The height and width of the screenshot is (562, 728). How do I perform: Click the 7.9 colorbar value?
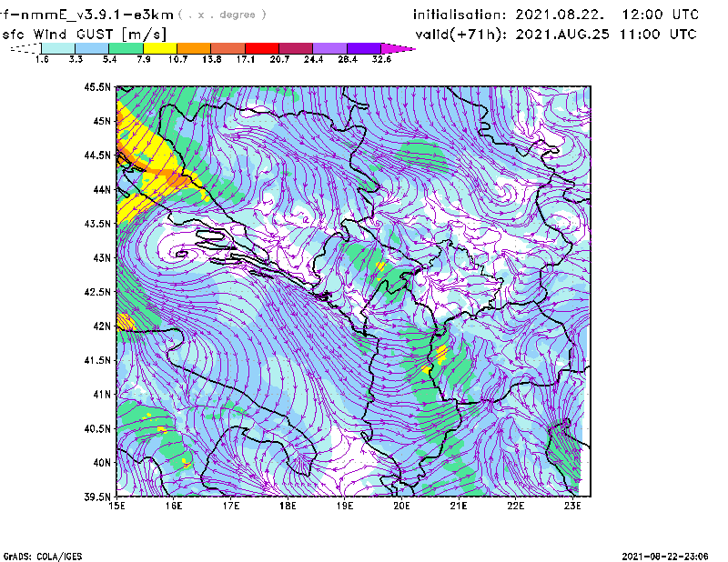144,59
